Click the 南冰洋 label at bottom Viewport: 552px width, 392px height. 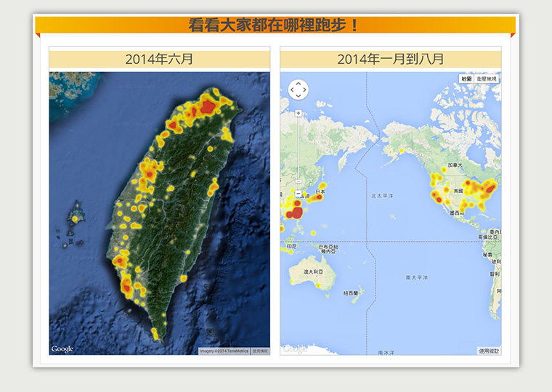click(386, 352)
